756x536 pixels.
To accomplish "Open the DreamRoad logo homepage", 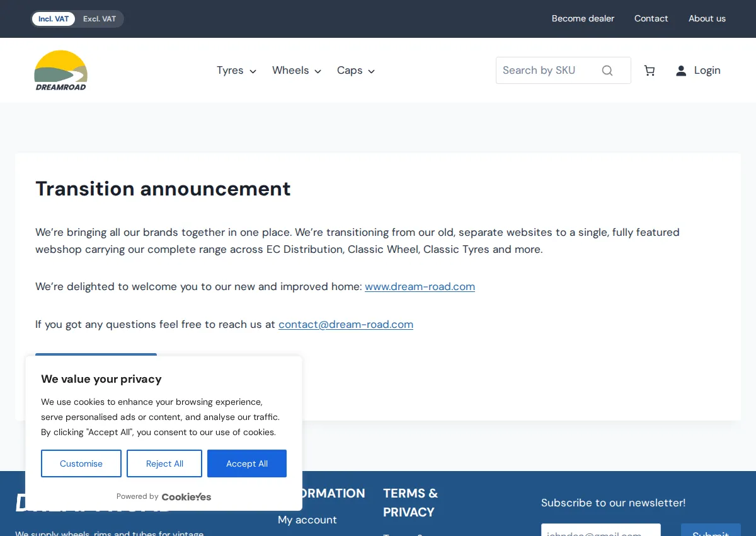I will pos(60,71).
